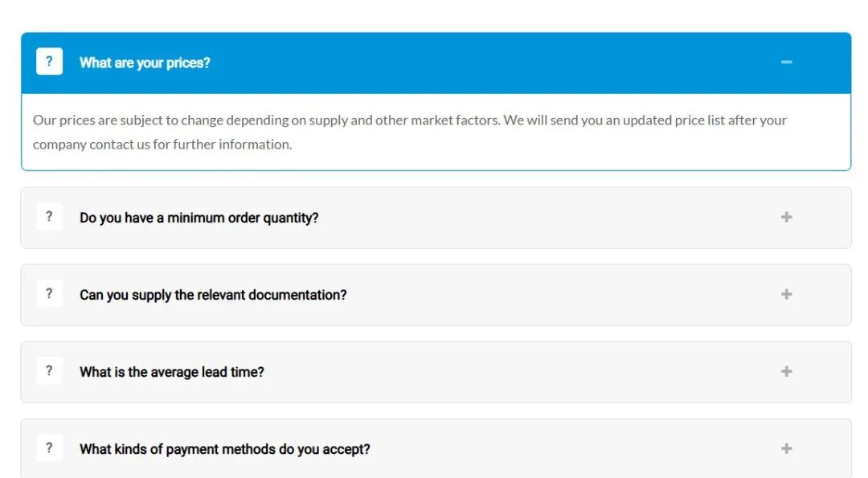Click empty area of minimum order quantity row
Viewport: 868px width, 478px height.
(547, 218)
